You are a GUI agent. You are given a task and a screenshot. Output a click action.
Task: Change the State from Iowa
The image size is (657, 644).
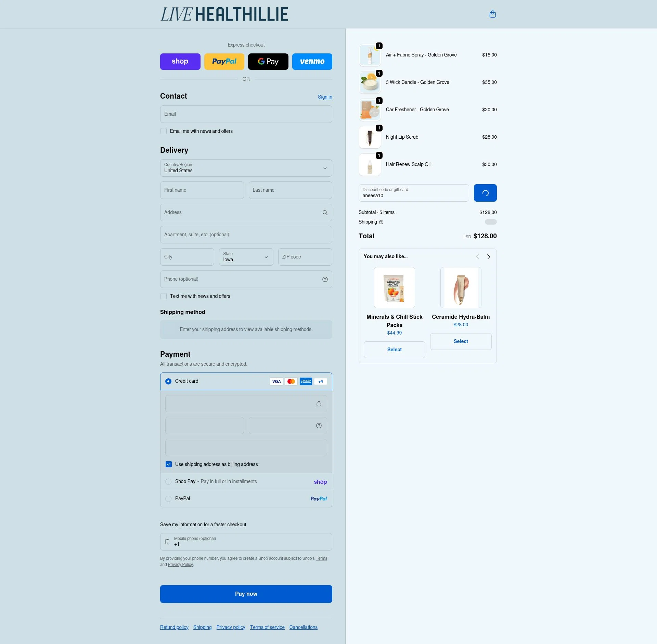246,257
